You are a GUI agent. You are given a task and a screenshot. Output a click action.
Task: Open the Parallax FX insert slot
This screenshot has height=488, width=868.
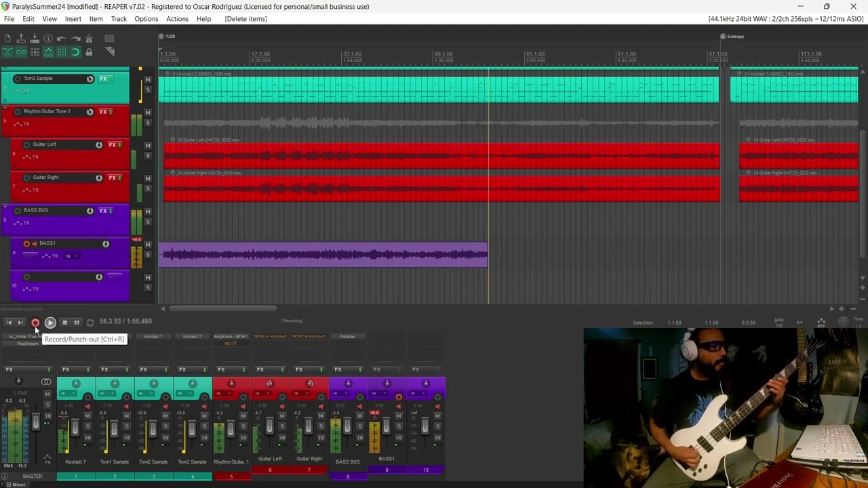347,336
